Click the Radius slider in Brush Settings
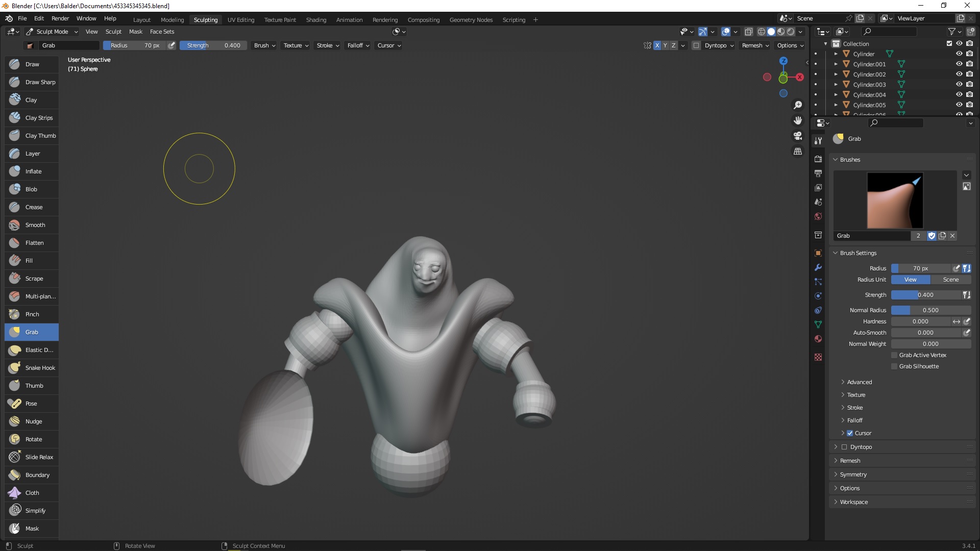Screen dimensions: 980x551 pyautogui.click(x=920, y=268)
